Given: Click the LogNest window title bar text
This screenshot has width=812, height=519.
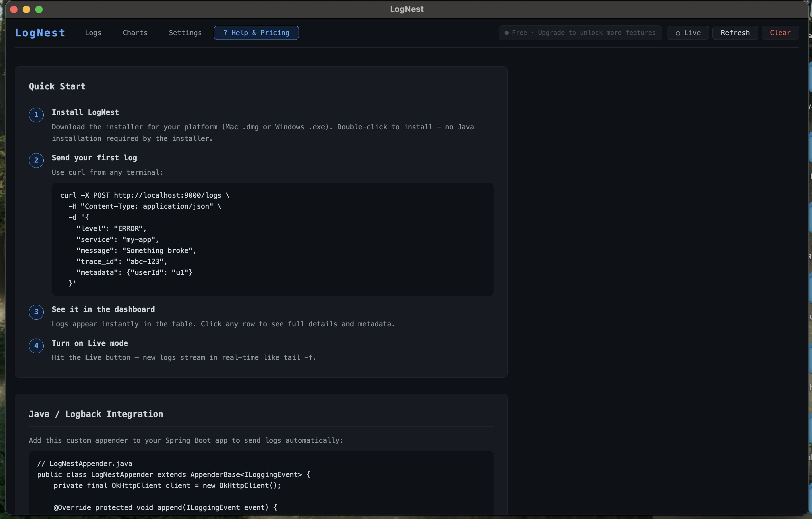Looking at the screenshot, I should coord(407,9).
